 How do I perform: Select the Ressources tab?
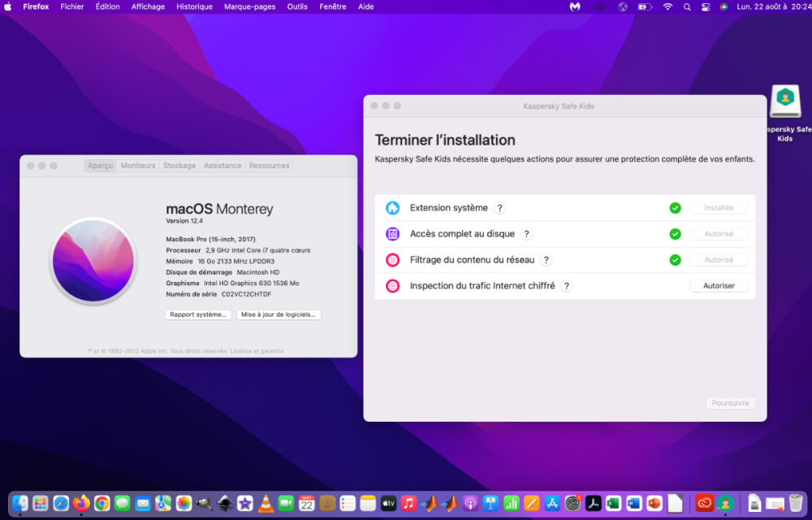(269, 166)
